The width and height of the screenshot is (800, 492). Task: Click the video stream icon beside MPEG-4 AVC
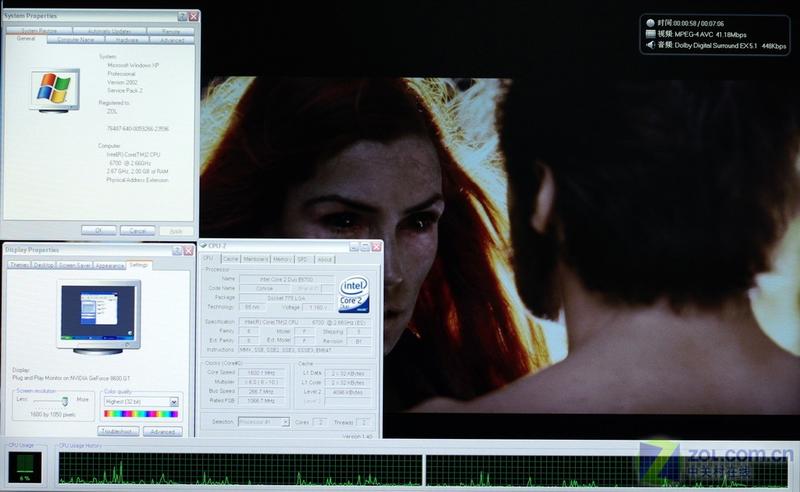tap(650, 34)
